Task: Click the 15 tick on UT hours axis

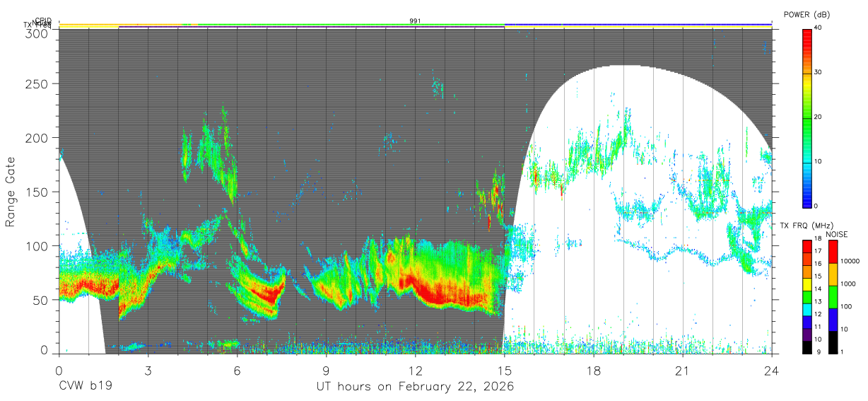Action: coord(505,370)
